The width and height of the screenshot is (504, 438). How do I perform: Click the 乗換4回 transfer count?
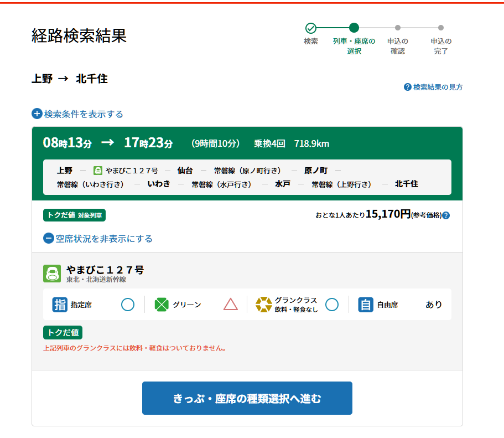click(x=269, y=143)
